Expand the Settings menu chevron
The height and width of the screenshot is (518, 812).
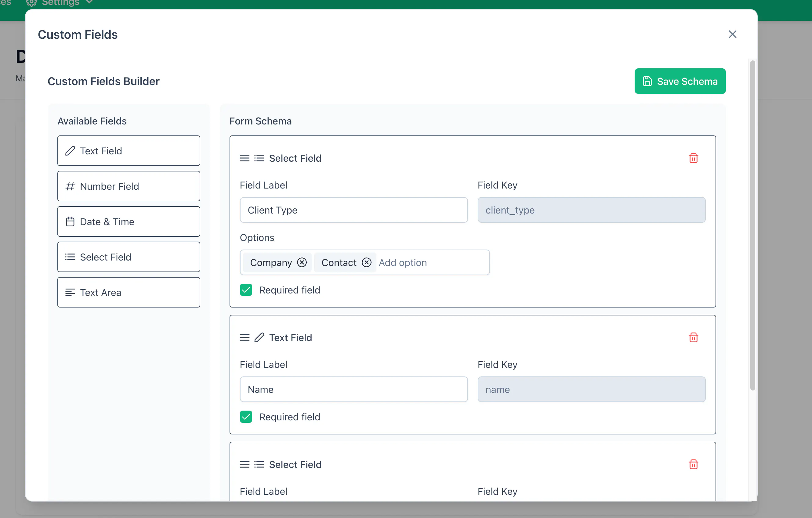click(x=89, y=2)
